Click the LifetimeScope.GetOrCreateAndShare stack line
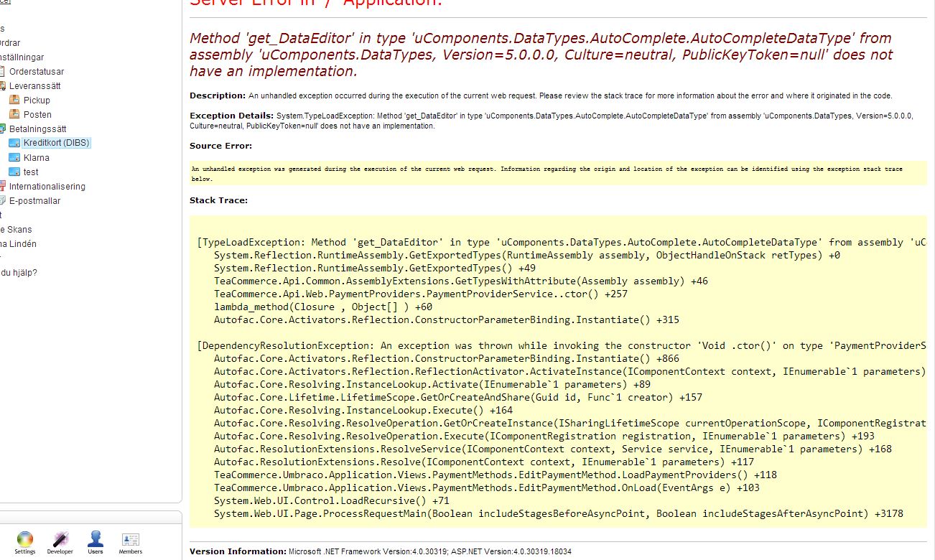 point(458,397)
